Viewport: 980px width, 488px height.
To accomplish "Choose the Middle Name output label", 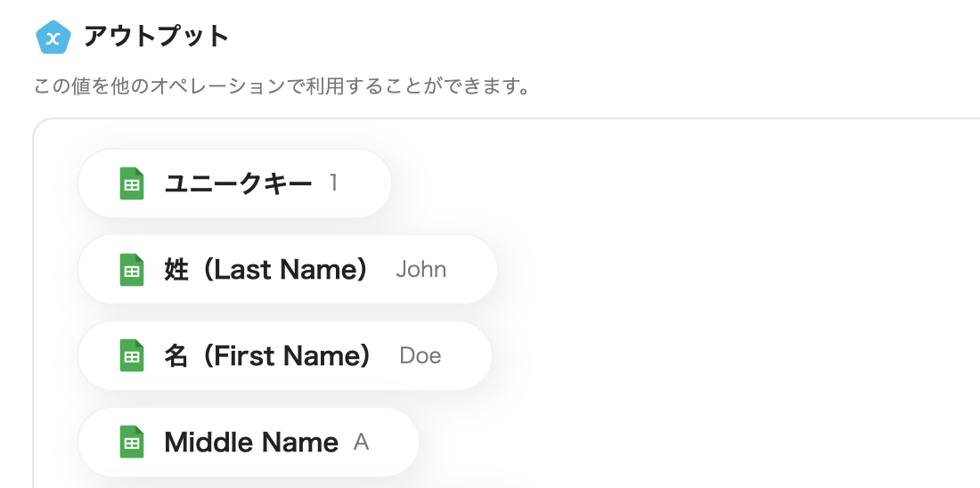I will point(251,443).
